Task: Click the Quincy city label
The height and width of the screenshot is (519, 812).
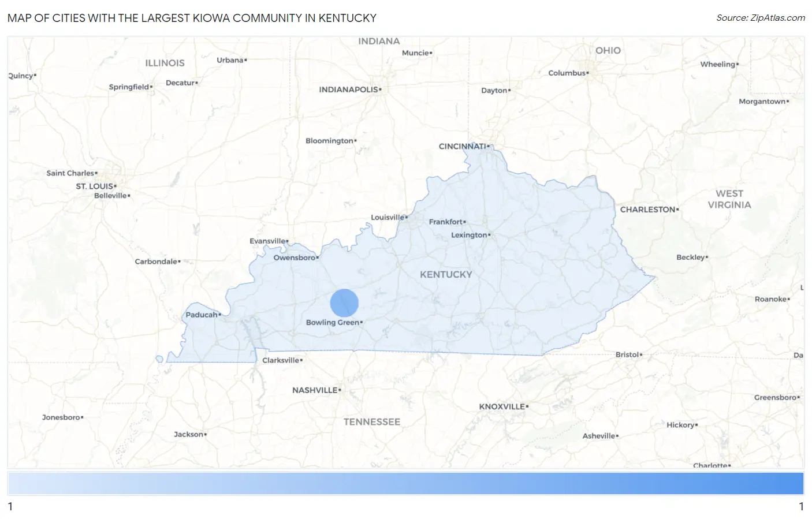Action: pos(21,76)
